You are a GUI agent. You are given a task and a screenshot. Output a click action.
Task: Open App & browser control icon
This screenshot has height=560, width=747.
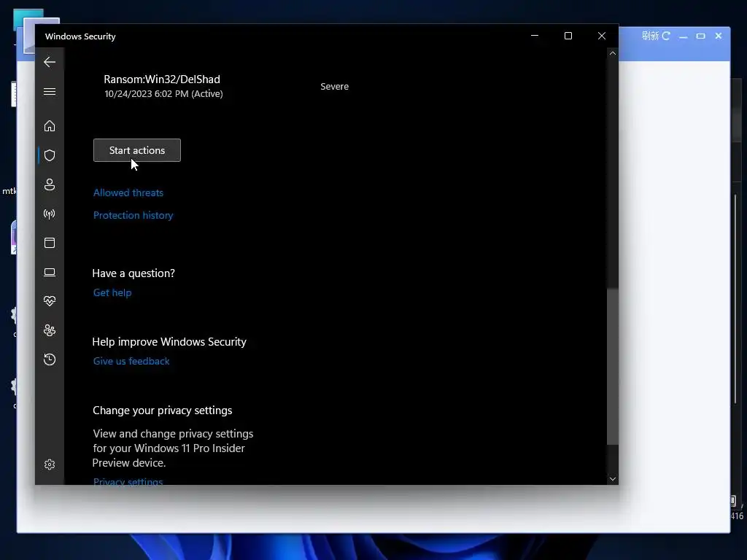[50, 243]
